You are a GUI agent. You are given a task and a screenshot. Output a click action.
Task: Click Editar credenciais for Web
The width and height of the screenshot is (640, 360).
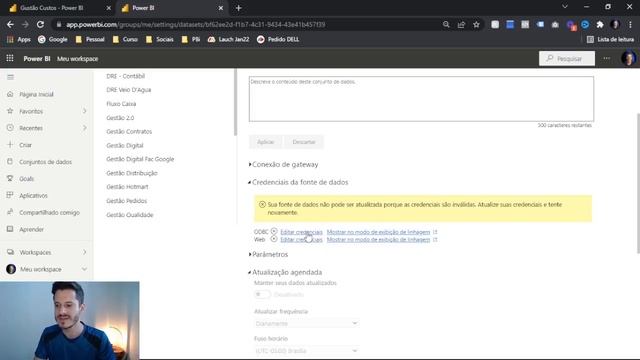[301, 240]
